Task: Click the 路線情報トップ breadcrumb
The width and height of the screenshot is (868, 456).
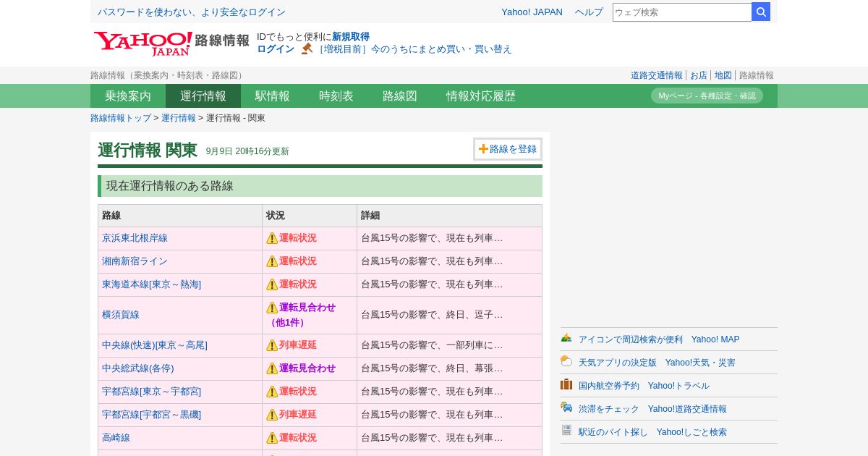Action: tap(121, 118)
